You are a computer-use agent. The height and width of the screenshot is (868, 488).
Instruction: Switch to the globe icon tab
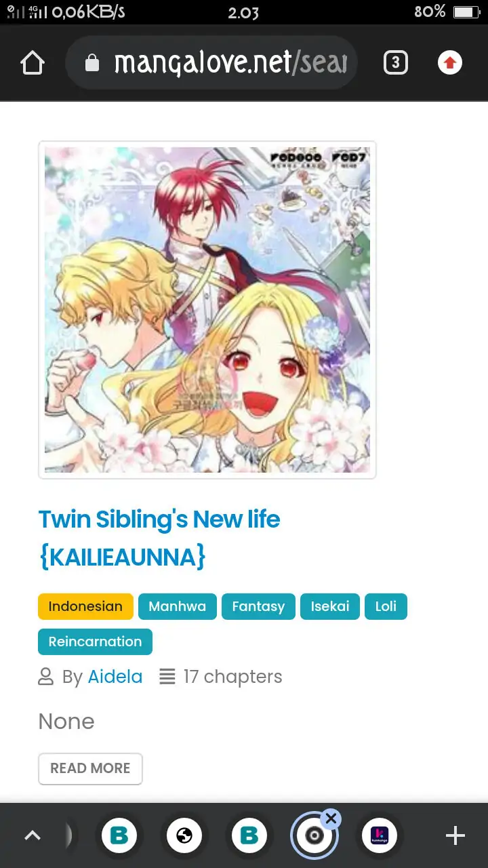coord(184,835)
